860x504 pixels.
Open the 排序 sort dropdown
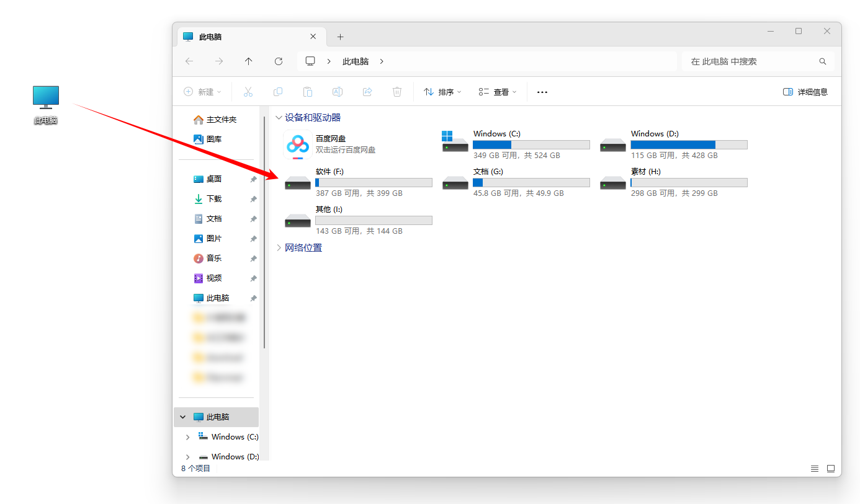442,92
